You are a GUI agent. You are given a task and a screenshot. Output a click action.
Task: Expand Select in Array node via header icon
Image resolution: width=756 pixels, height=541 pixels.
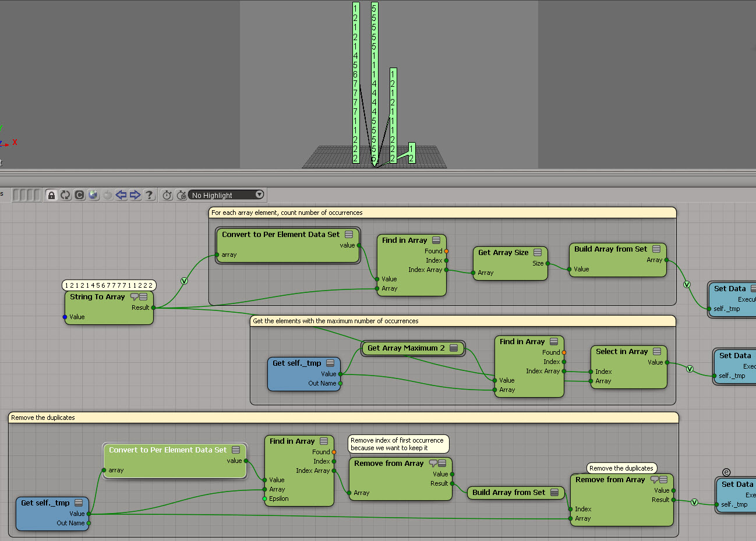[657, 352]
